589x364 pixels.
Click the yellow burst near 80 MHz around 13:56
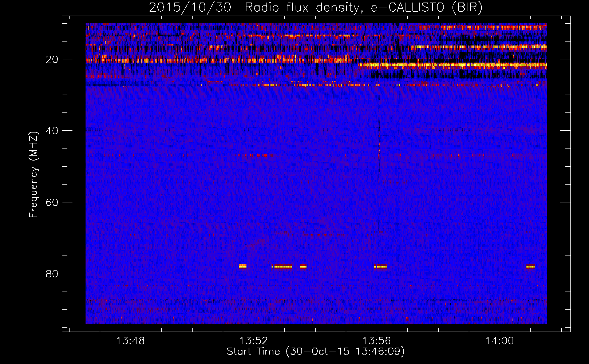(x=381, y=266)
